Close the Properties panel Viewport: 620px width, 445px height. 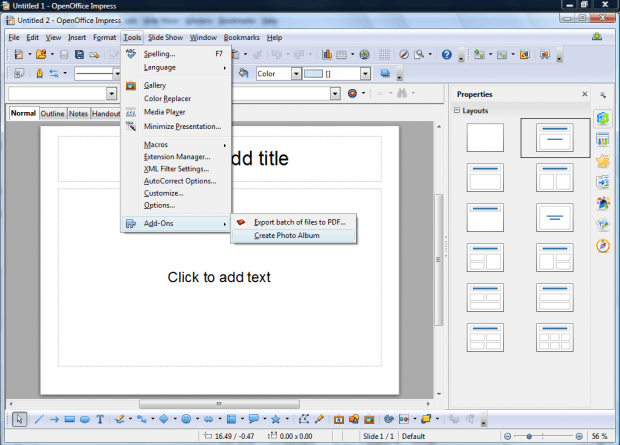(x=584, y=94)
